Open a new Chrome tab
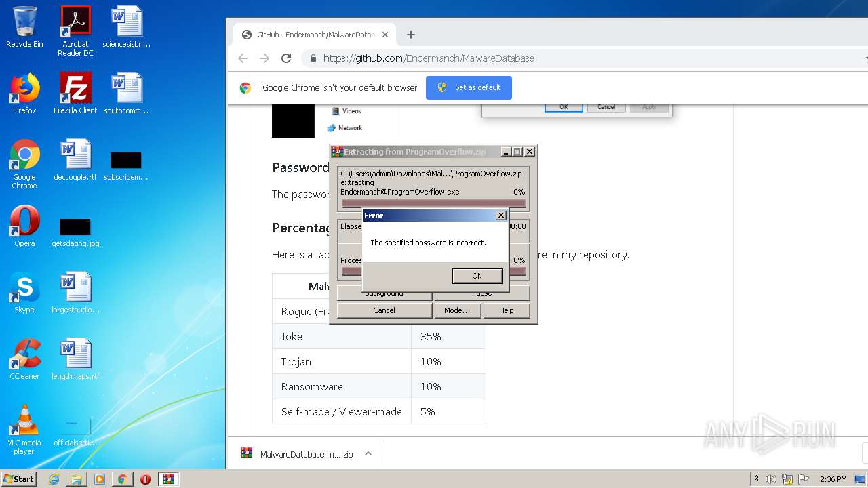868x488 pixels. pos(410,35)
